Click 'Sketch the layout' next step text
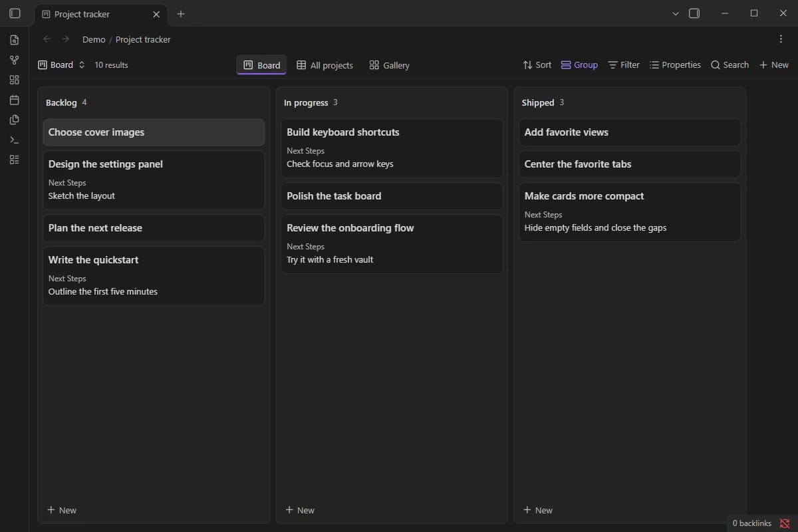Image resolution: width=798 pixels, height=532 pixels. 82,196
